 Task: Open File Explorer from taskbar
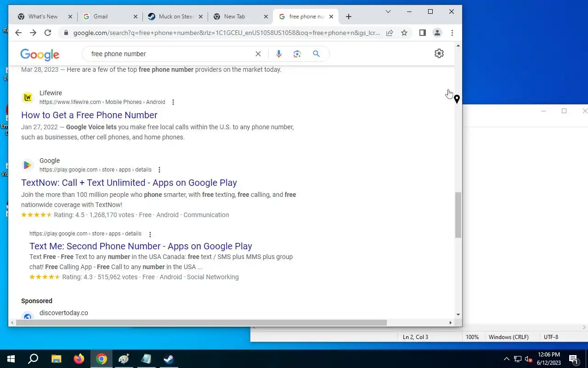(56, 359)
